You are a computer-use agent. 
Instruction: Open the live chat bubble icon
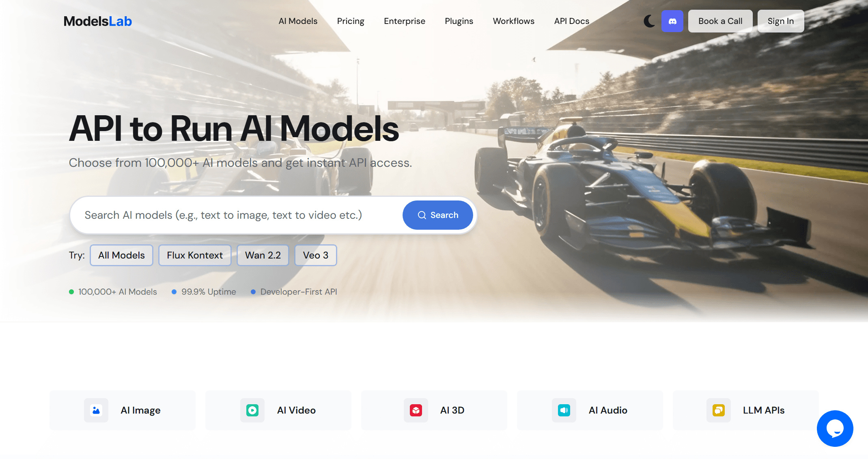pyautogui.click(x=835, y=429)
